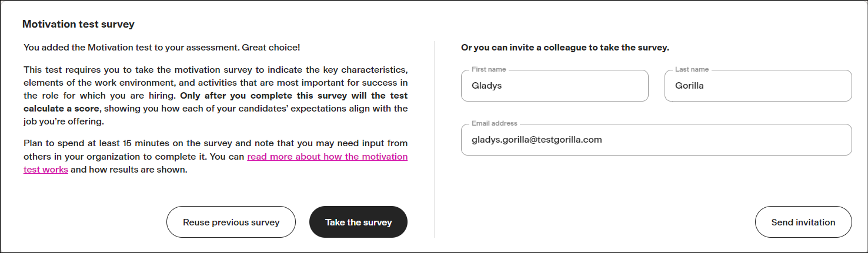Image resolution: width=868 pixels, height=253 pixels.
Task: Click the small Last name label
Action: pyautogui.click(x=692, y=69)
